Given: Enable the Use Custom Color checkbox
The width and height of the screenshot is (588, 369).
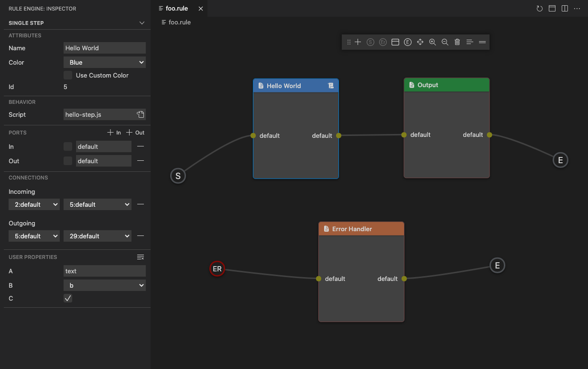Looking at the screenshot, I should pos(68,75).
